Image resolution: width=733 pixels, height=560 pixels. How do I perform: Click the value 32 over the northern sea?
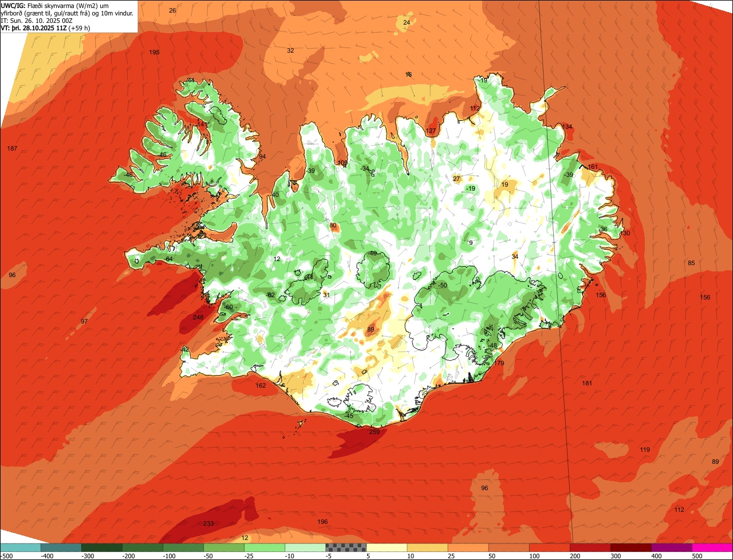290,50
